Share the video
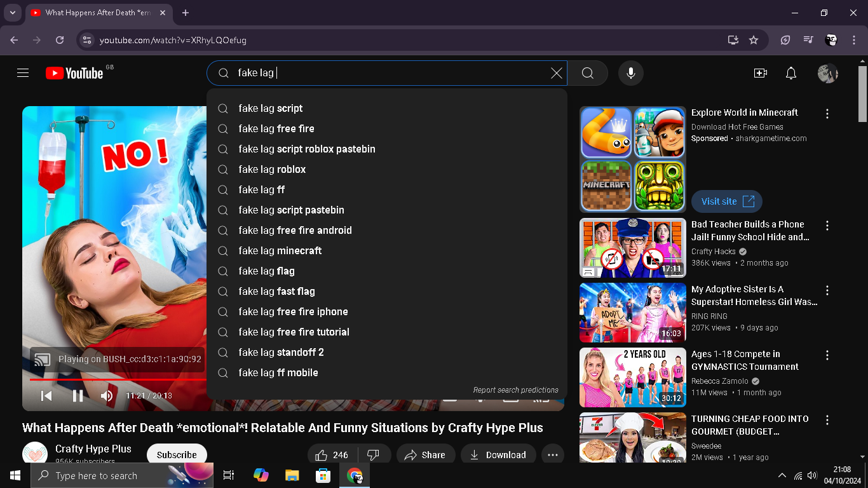The height and width of the screenshot is (488, 868). click(425, 455)
